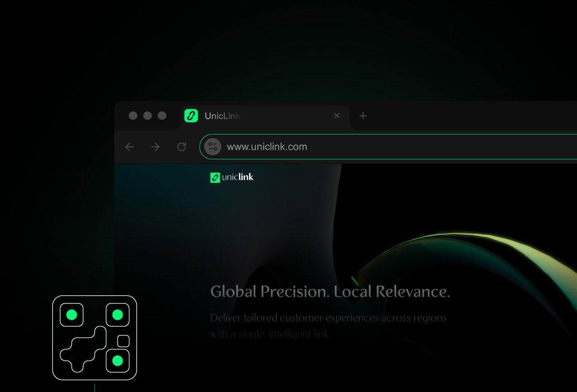This screenshot has height=392, width=577.
Task: Click the blob-shaped outline in the grid graphic
Action: tap(83, 350)
